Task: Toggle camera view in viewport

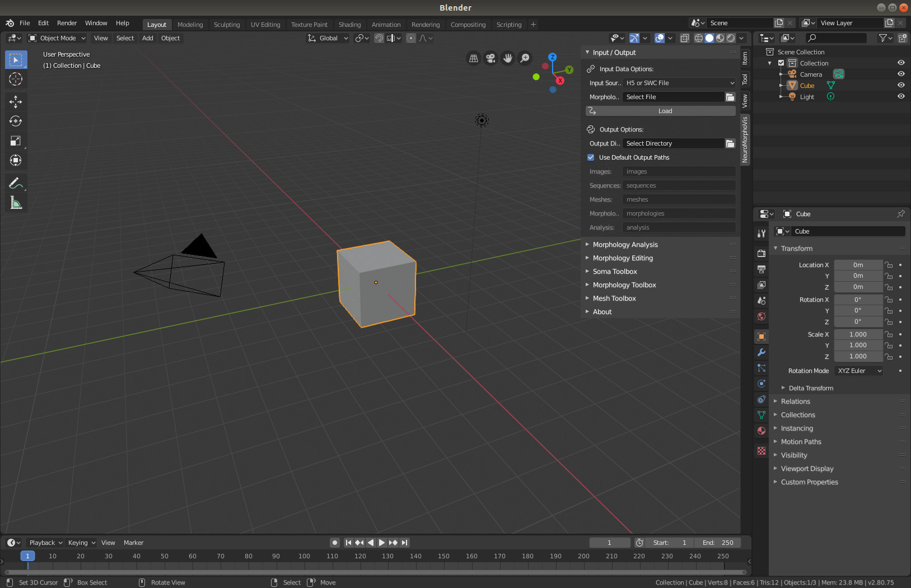Action: coord(490,58)
